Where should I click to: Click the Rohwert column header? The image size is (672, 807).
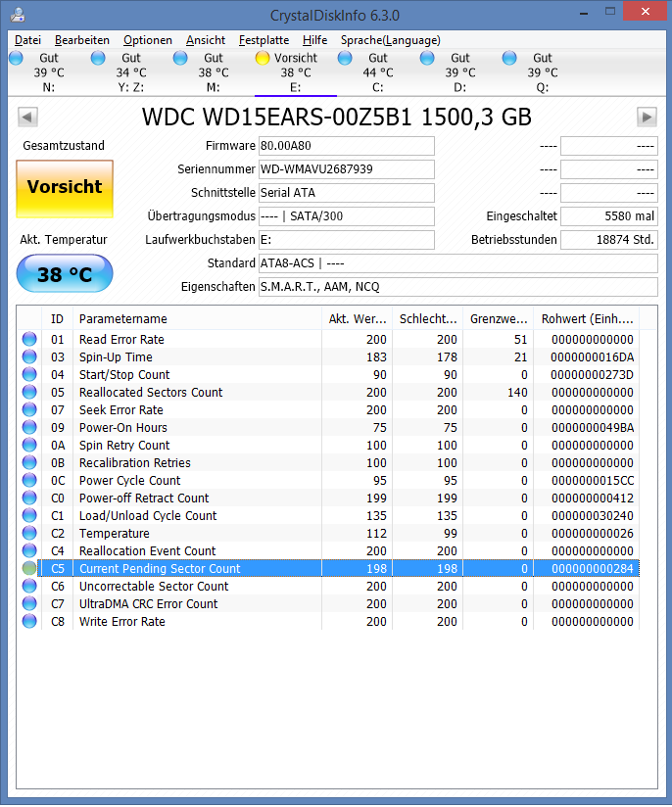coord(587,319)
